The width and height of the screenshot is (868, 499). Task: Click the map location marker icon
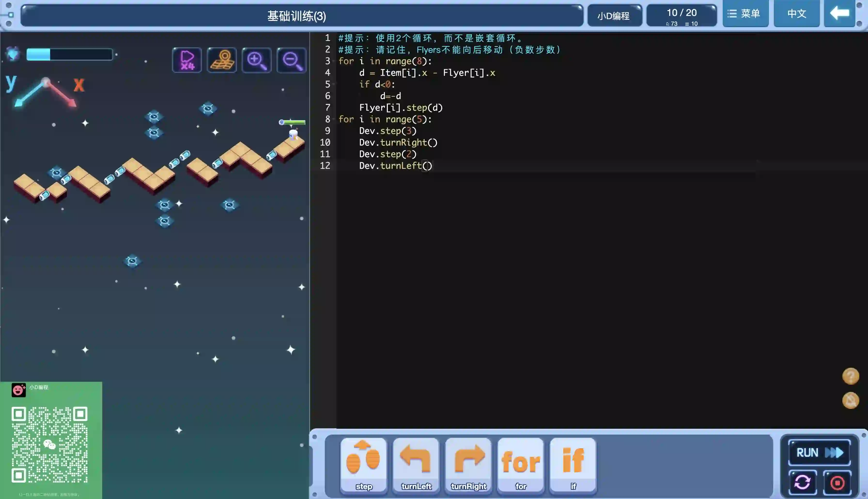[x=222, y=60]
